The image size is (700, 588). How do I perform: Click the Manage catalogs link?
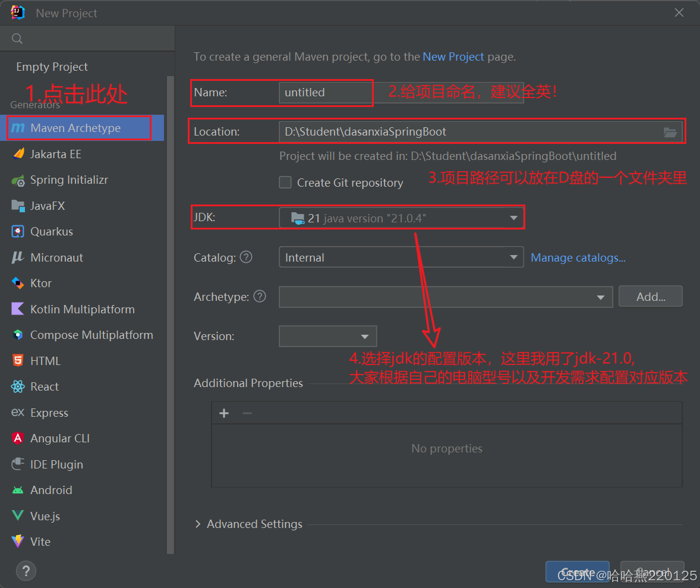[577, 257]
